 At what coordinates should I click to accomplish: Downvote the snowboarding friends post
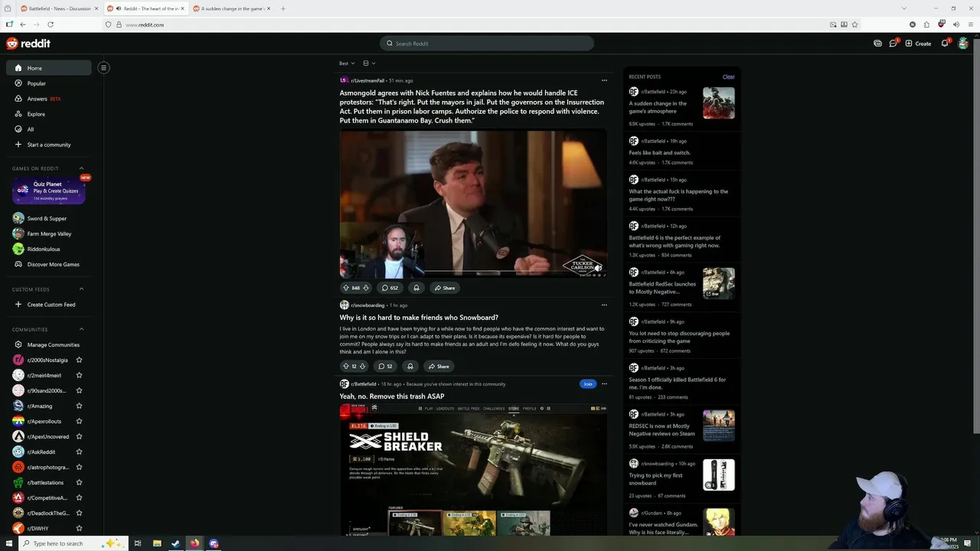362,367
